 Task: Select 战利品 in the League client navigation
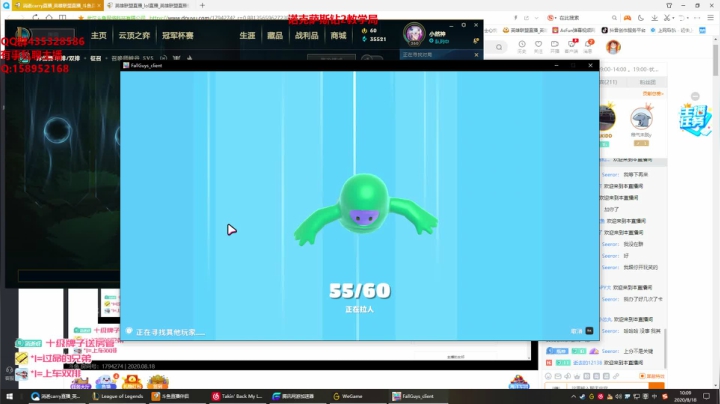306,35
